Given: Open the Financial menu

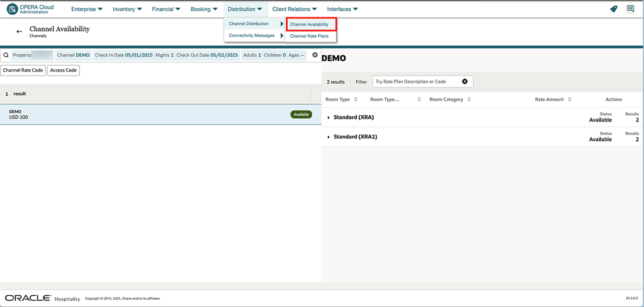Looking at the screenshot, I should (166, 9).
